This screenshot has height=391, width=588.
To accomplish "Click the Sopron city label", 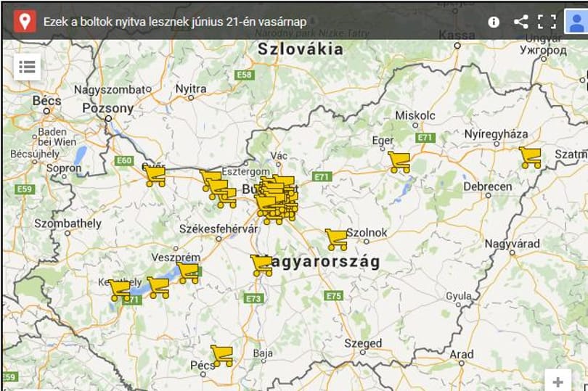I will tap(64, 168).
